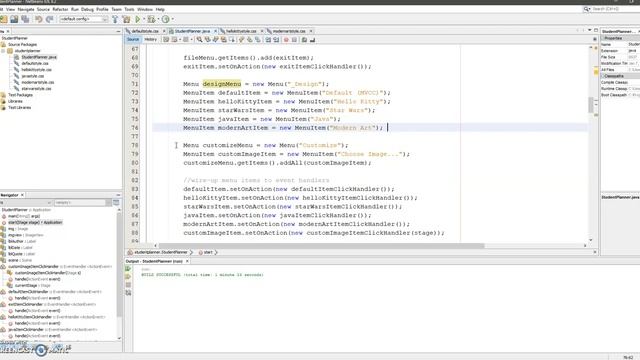Open the Run menu
Screen dimensions: 640x360
(75, 9)
